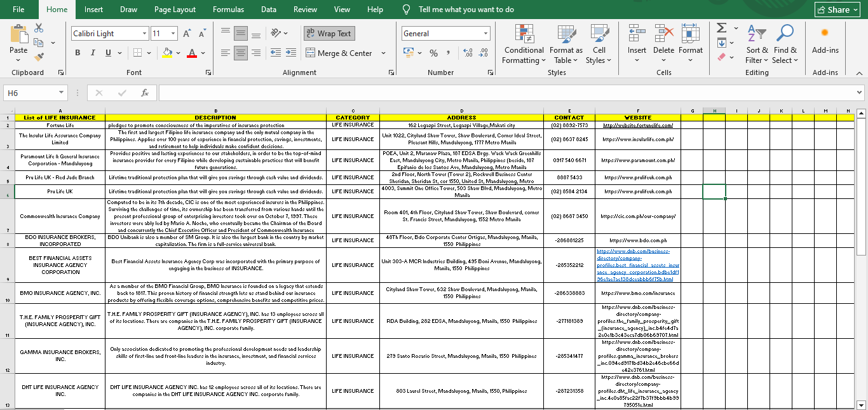Click the Share button
The width and height of the screenshot is (868, 410).
click(838, 10)
